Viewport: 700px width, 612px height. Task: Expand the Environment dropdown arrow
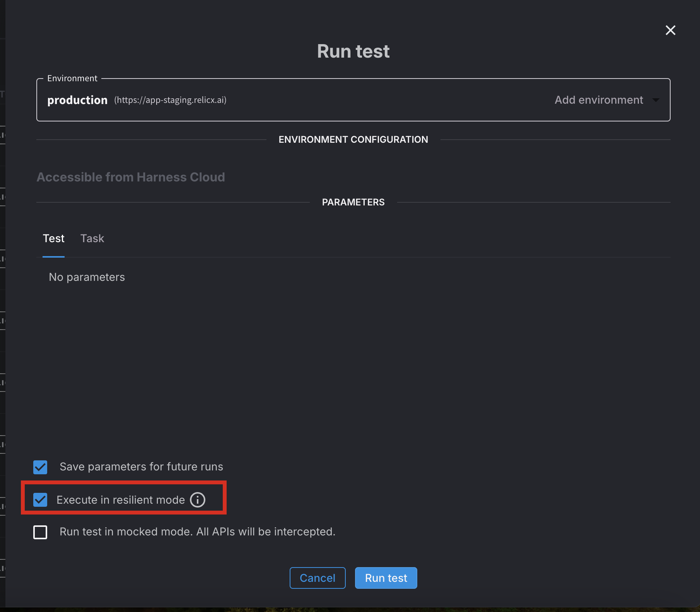point(656,100)
